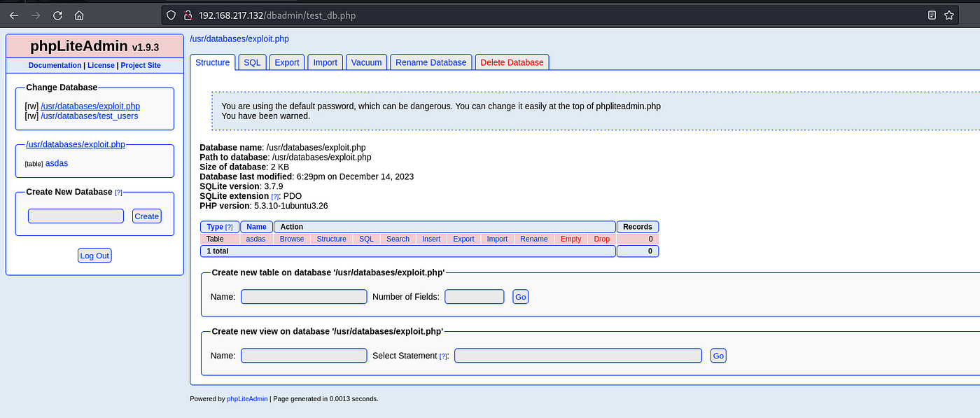Open the /usr/databases/test_users database link
Viewport: 980px width, 418px height.
pos(90,116)
